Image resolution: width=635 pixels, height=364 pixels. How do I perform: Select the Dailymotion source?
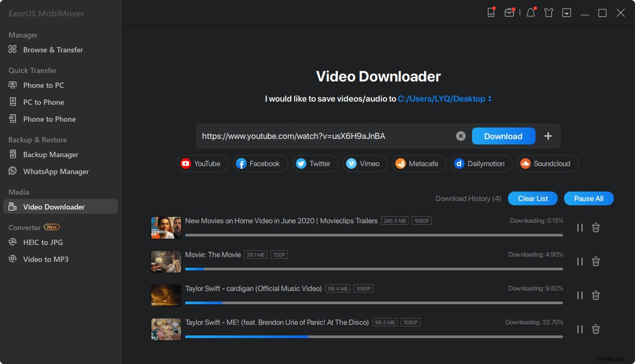(481, 163)
